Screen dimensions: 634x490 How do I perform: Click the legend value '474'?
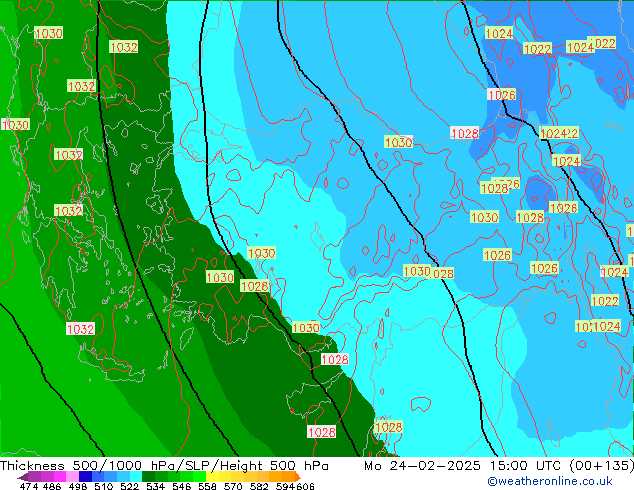coord(29,486)
